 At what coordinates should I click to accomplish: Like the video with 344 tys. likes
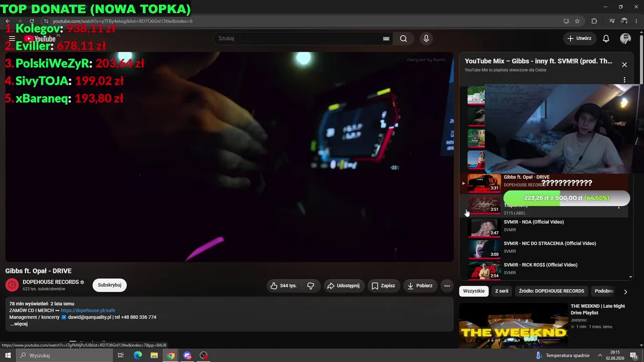[283, 286]
